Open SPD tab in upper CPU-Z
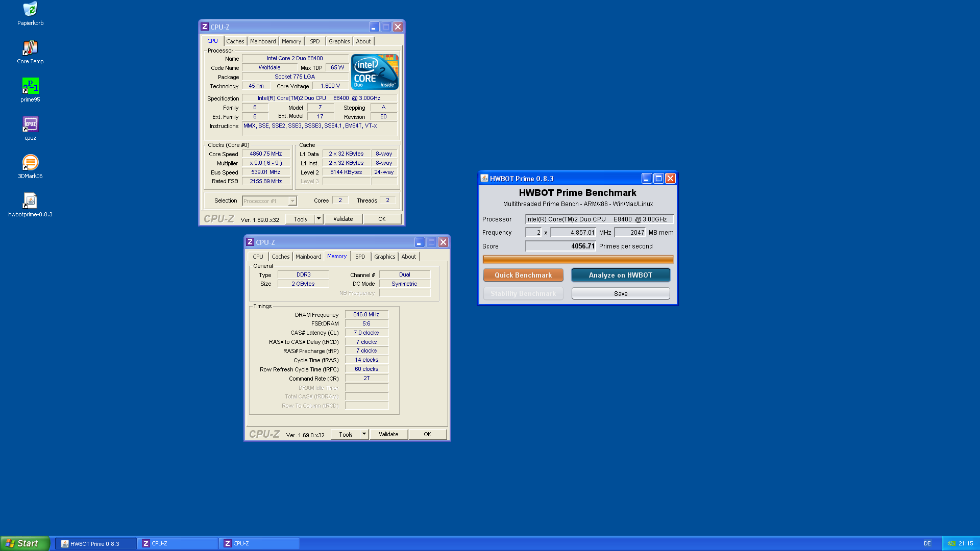The image size is (980, 551). pyautogui.click(x=315, y=41)
